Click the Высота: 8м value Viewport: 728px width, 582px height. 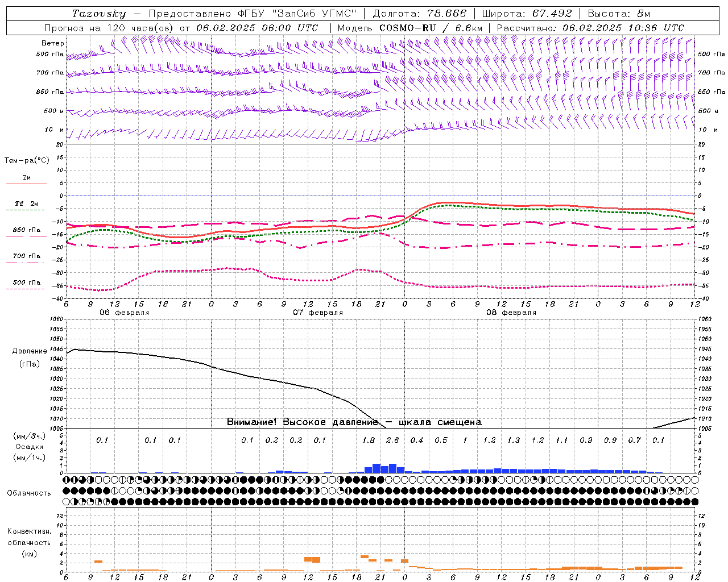[x=619, y=14]
